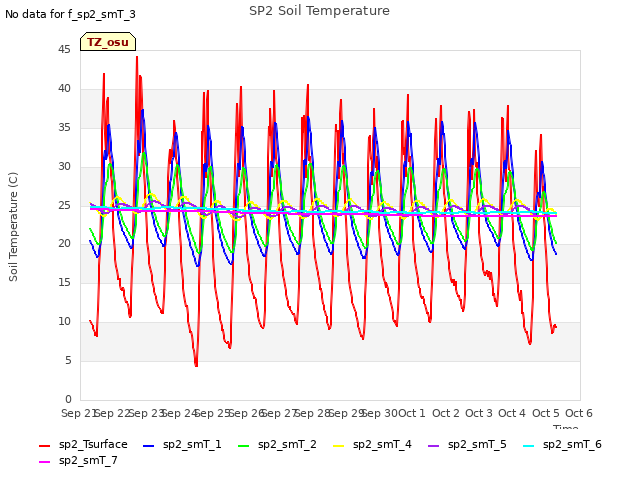Click the Oct 3 x-axis tick label
This screenshot has width=640, height=480.
(x=478, y=413)
